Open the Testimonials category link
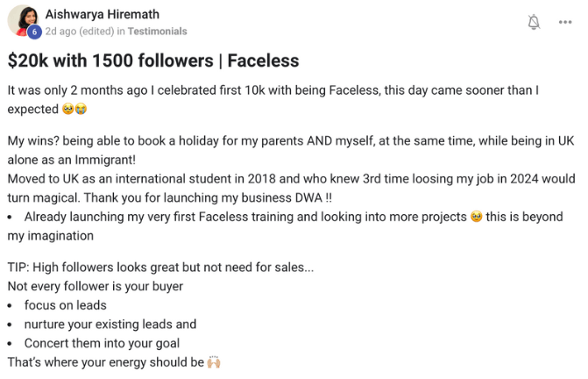This screenshot has height=379, width=588. (158, 32)
